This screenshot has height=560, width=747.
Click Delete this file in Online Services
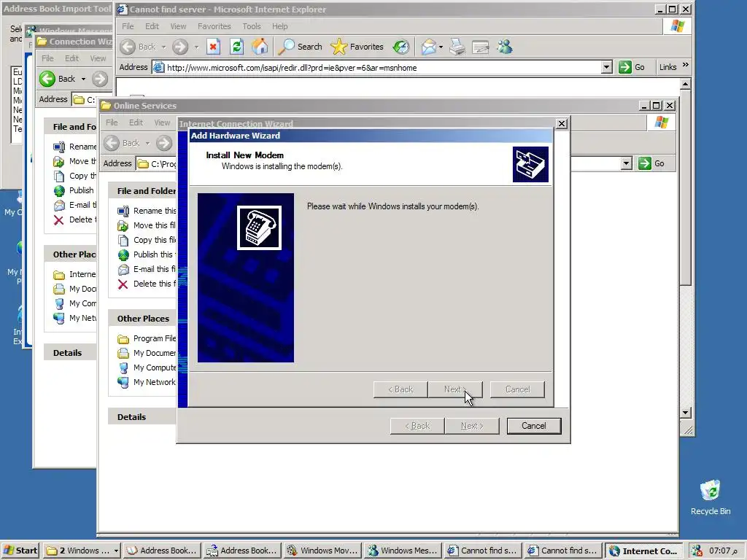click(146, 284)
